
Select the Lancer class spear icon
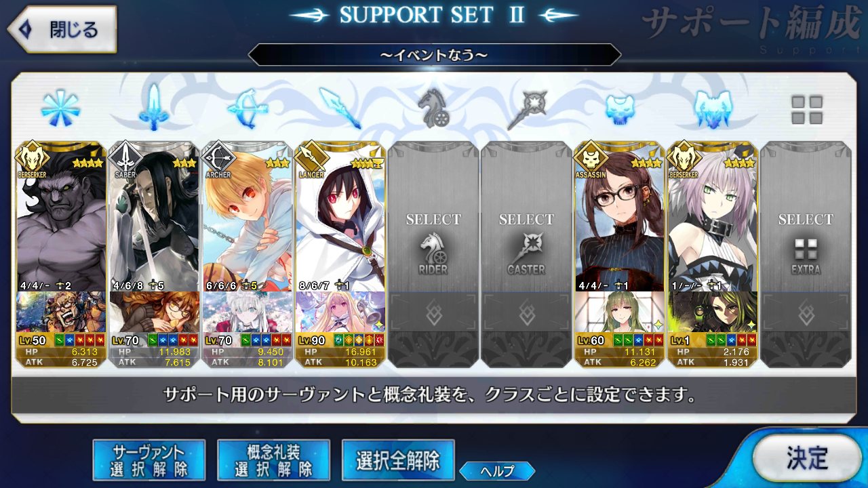pos(340,108)
